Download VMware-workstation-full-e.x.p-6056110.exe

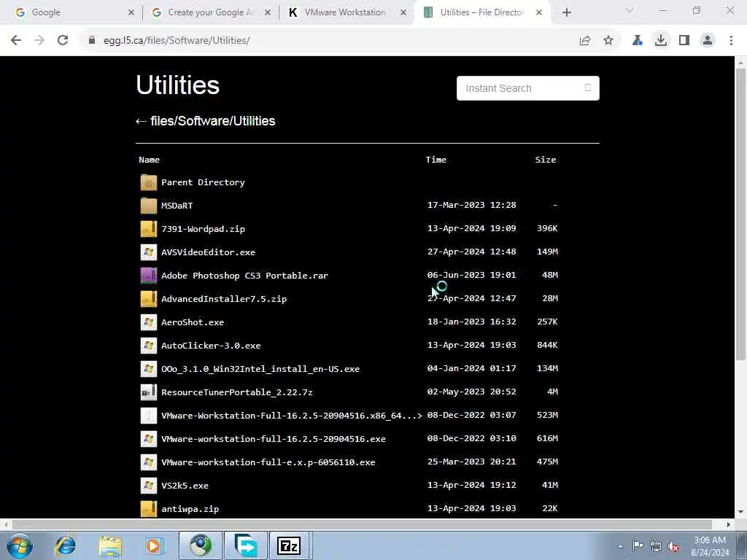coord(268,462)
